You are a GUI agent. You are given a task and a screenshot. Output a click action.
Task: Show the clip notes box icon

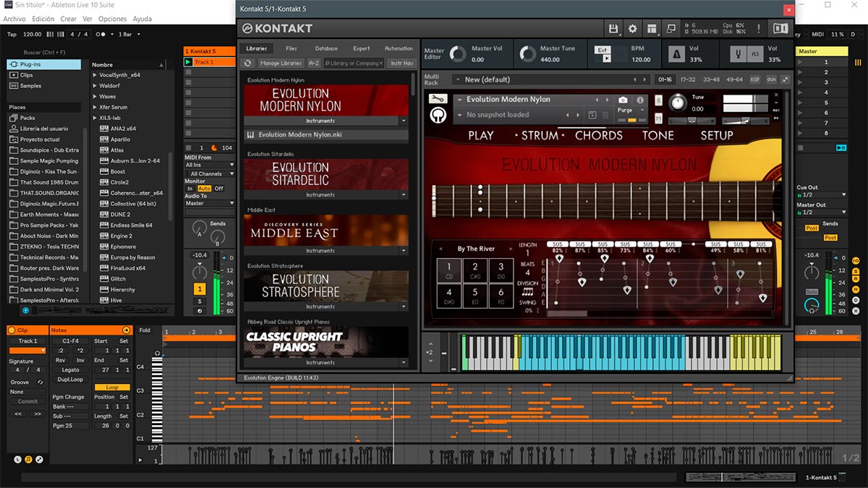[x=29, y=459]
